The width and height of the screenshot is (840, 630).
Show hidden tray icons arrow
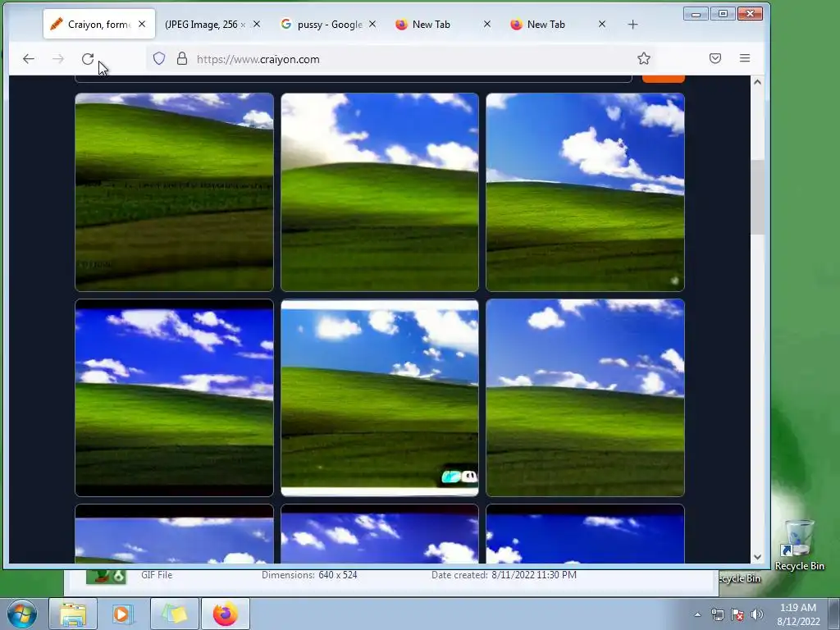(697, 614)
